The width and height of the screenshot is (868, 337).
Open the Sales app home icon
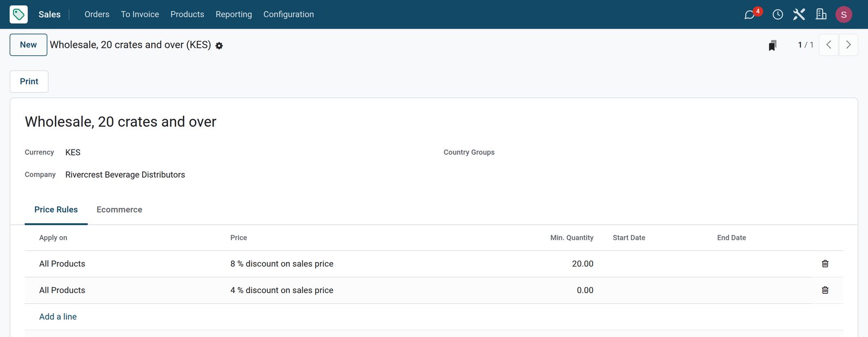[x=18, y=14]
